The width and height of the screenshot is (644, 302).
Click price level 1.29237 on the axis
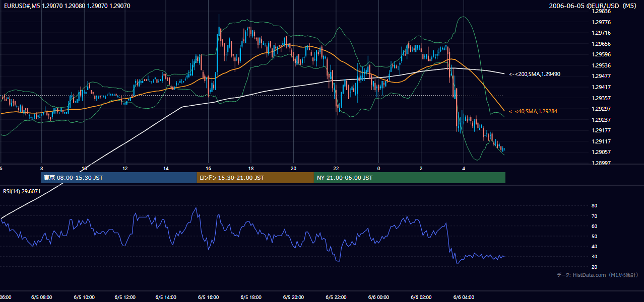tap(601, 120)
